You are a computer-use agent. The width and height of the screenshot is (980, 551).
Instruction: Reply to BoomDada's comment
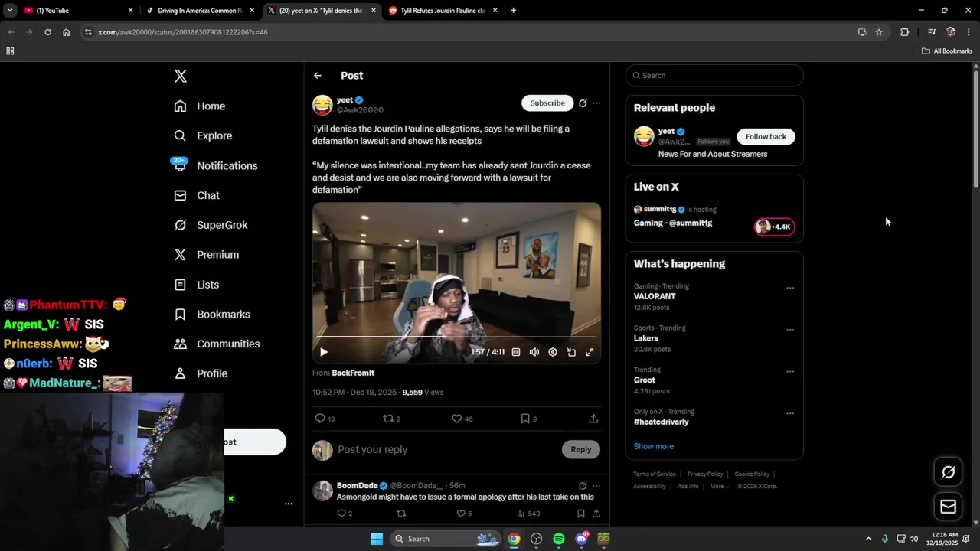345,514
